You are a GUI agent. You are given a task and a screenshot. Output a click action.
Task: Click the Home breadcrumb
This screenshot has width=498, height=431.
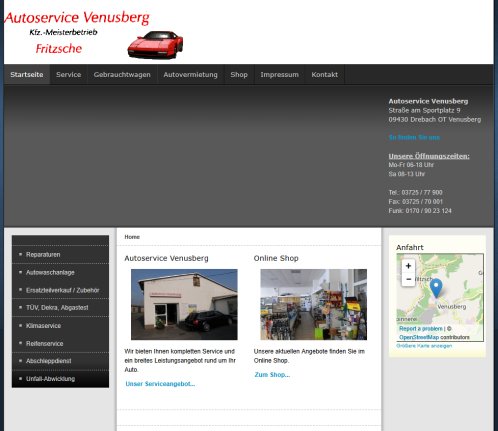pos(132,237)
